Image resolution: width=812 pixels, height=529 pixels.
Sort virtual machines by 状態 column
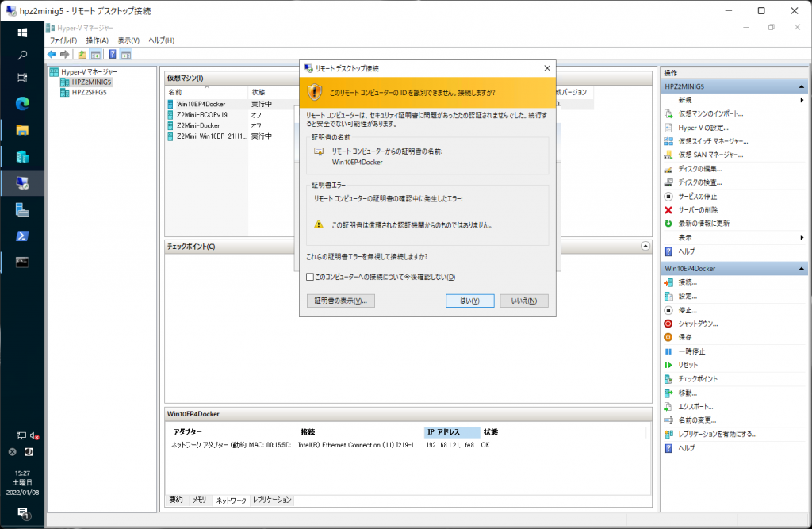point(272,92)
